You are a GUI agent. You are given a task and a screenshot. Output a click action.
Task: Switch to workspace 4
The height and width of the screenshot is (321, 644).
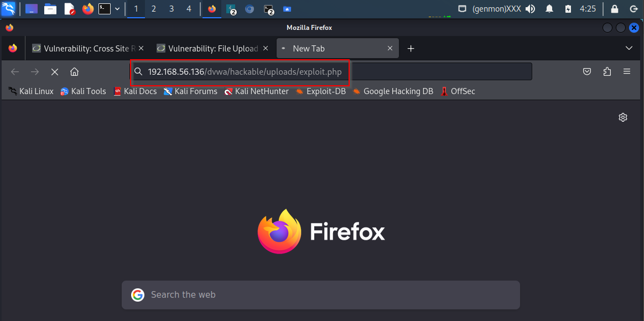click(x=189, y=9)
